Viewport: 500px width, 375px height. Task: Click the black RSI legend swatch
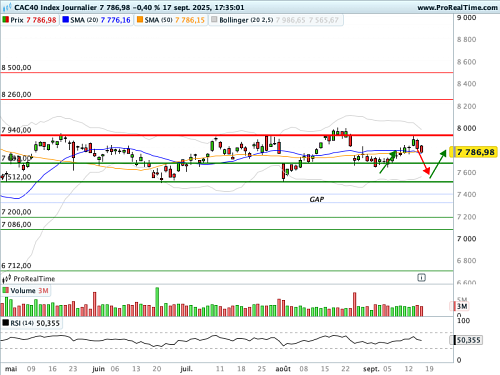(x=5, y=323)
